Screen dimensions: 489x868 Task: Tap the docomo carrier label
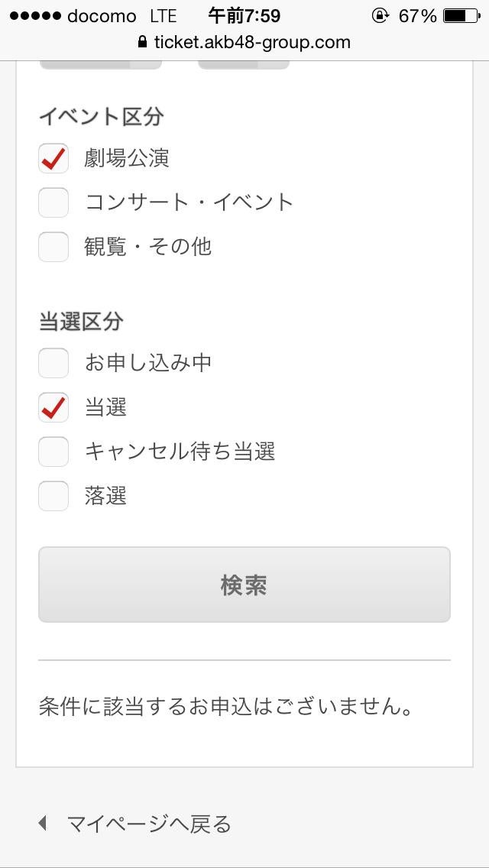tap(102, 16)
